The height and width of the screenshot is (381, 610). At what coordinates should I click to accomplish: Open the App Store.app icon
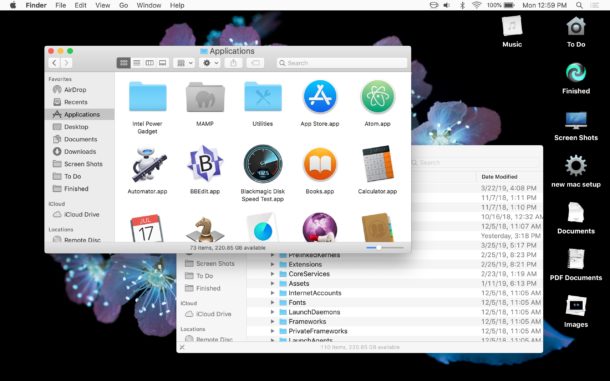(320, 97)
